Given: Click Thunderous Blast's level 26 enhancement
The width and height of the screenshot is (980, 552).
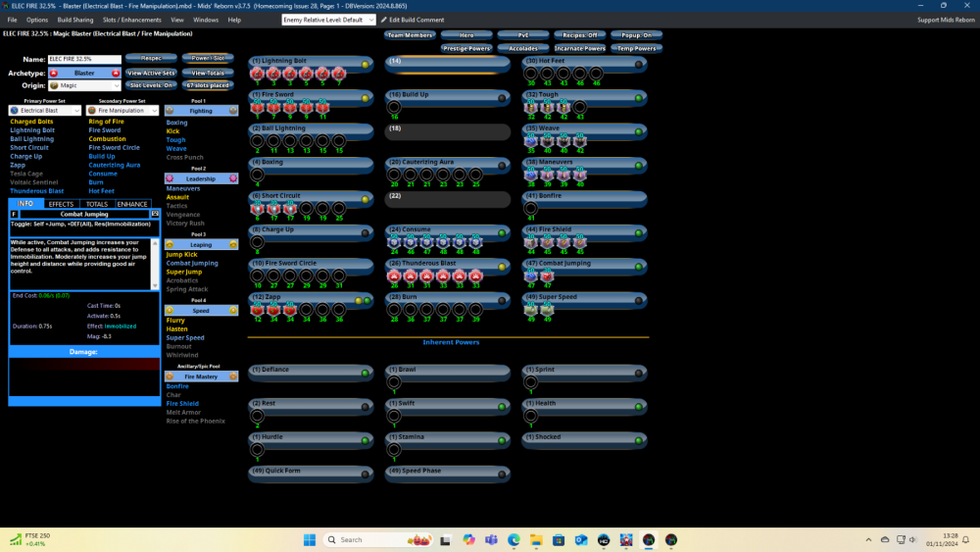Looking at the screenshot, I should click(x=394, y=276).
